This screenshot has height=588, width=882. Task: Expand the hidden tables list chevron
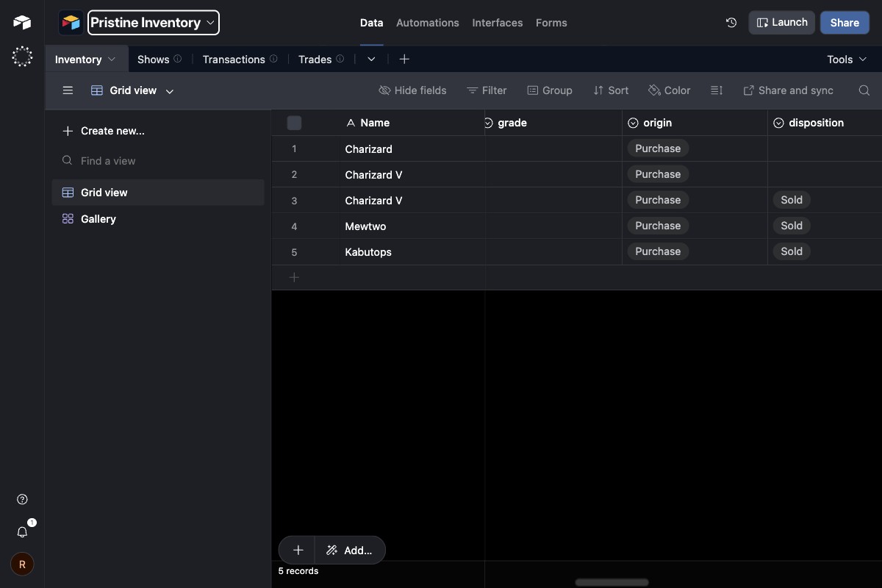pyautogui.click(x=371, y=59)
